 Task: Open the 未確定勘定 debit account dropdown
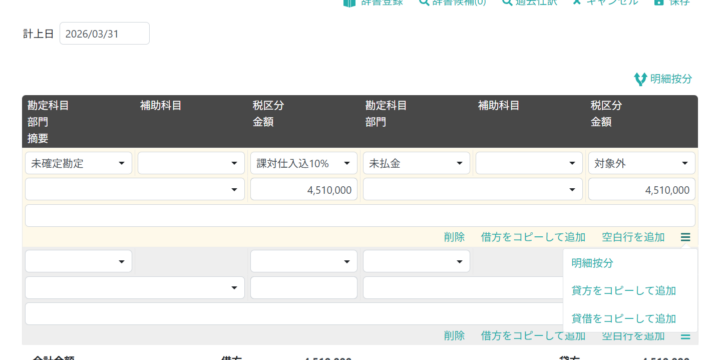pos(79,163)
